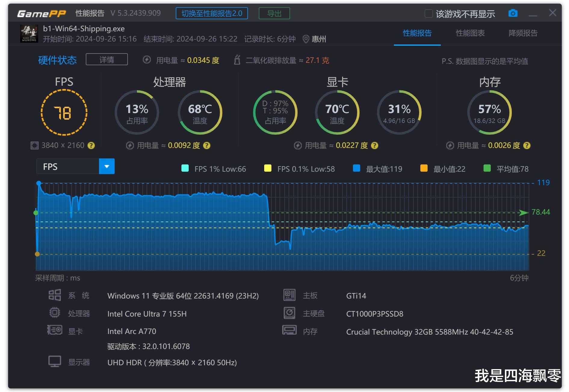Click the graphics card icon beside 显卡
This screenshot has width=569, height=392.
pyautogui.click(x=55, y=330)
